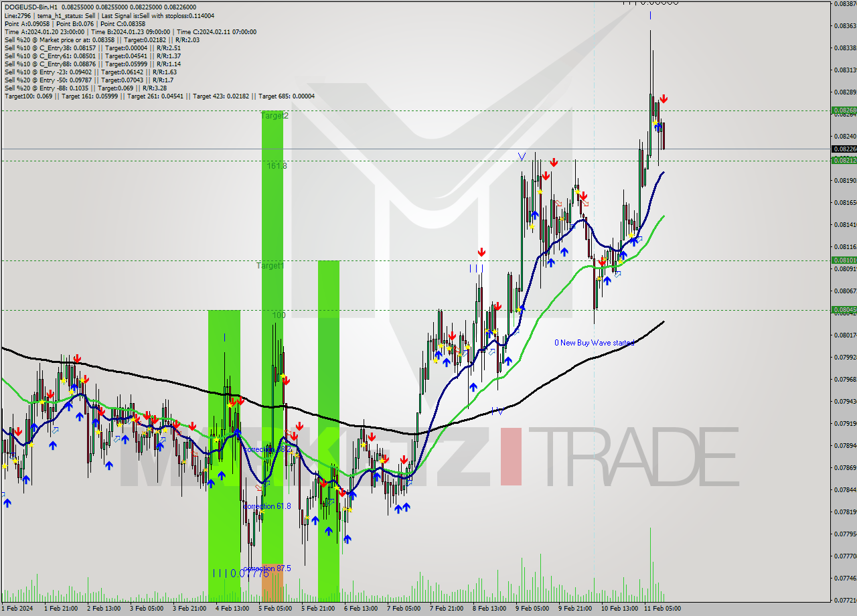The height and width of the screenshot is (616, 857).
Task: Click the black current price tag 0.08226
Action: point(844,149)
